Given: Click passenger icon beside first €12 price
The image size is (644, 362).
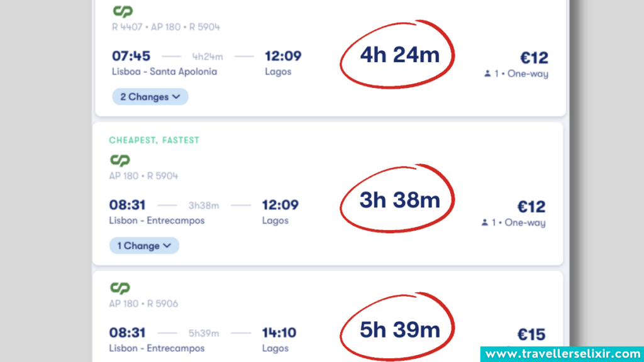Looking at the screenshot, I should (487, 74).
